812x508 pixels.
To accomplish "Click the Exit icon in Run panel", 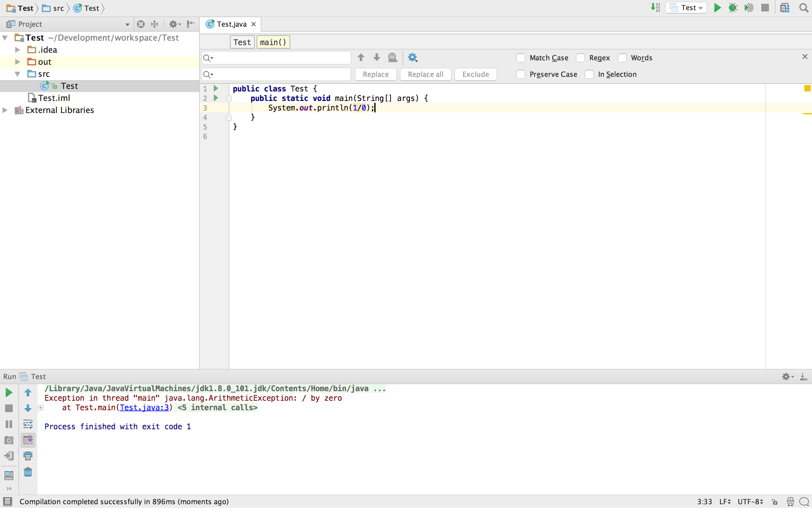I will click(x=9, y=456).
